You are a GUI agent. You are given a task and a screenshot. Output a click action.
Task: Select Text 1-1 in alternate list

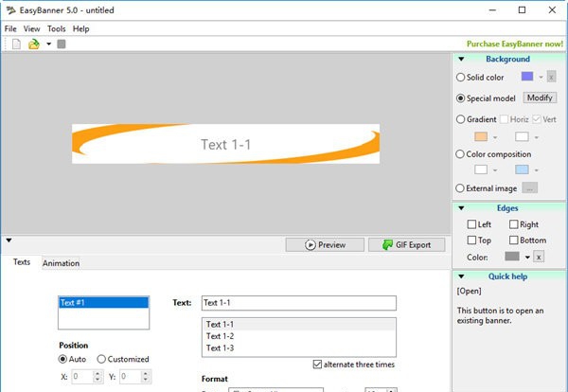coord(299,324)
